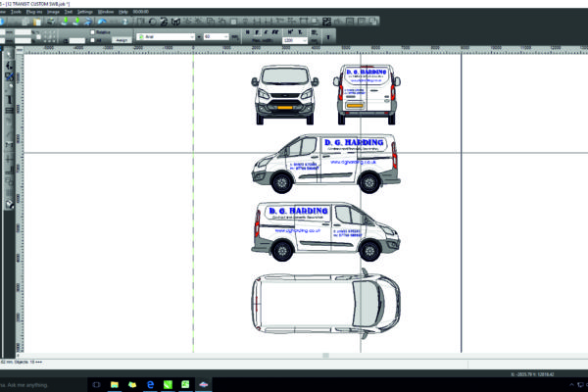Open the Image menu
Viewport: 588px width, 392px height.
click(53, 12)
